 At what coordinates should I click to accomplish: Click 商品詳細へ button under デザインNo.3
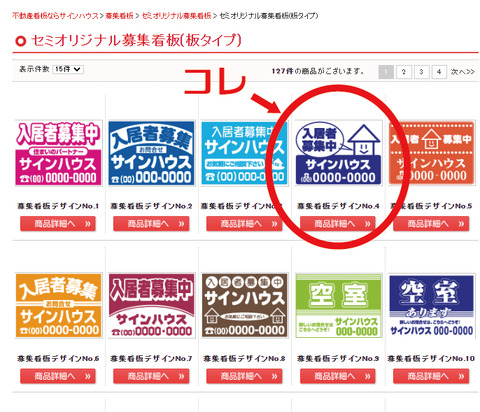click(x=244, y=224)
